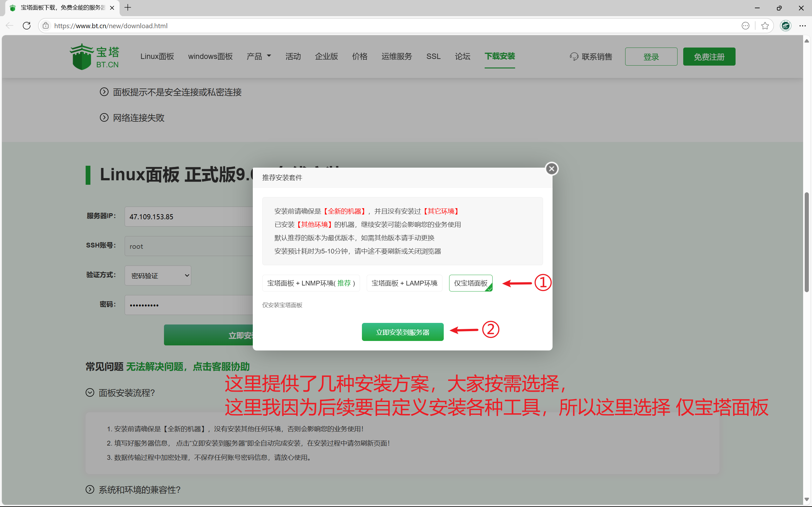Open the 验证方式 密码验证 dropdown
Screen dimensions: 812x507
(157, 275)
